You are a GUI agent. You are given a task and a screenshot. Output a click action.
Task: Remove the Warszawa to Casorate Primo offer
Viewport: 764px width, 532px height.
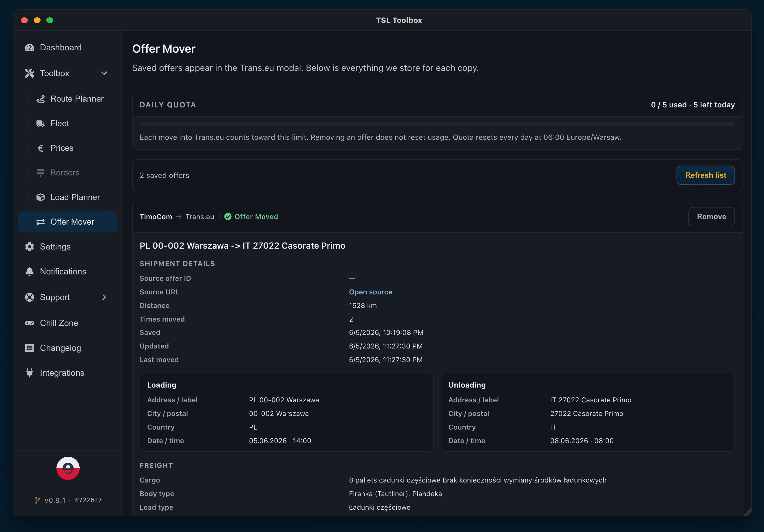tap(711, 217)
